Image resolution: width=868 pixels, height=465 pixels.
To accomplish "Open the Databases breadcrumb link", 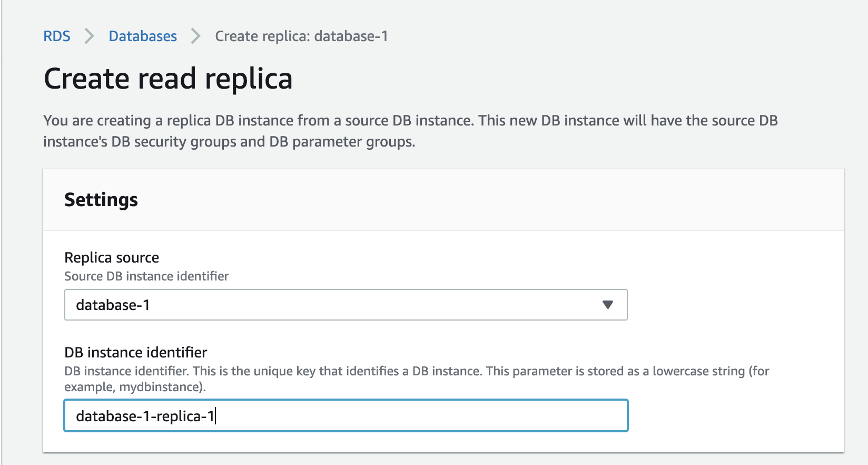I will click(x=143, y=36).
